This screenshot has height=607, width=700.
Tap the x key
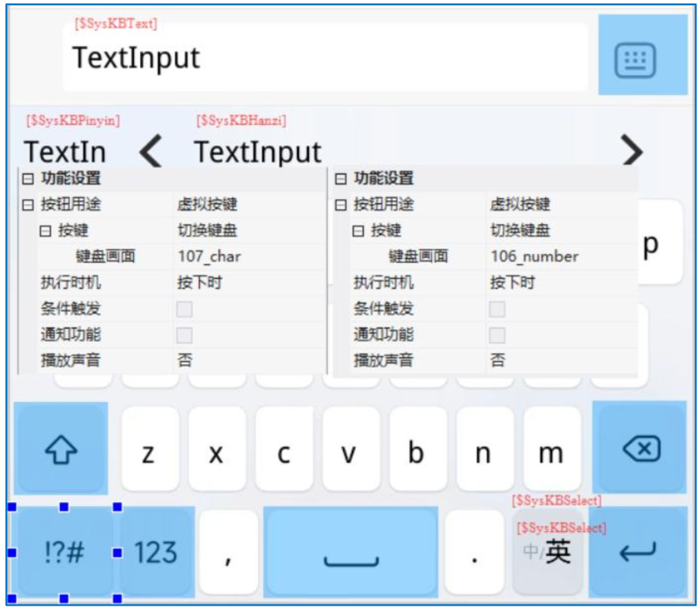pos(216,448)
